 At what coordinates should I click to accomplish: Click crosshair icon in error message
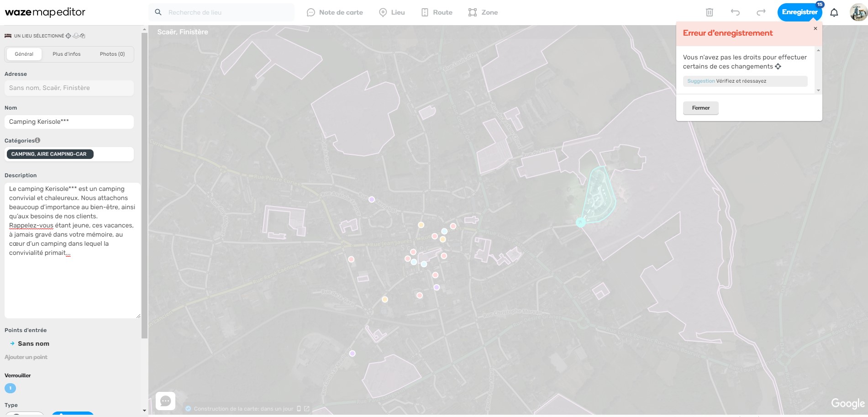click(778, 67)
